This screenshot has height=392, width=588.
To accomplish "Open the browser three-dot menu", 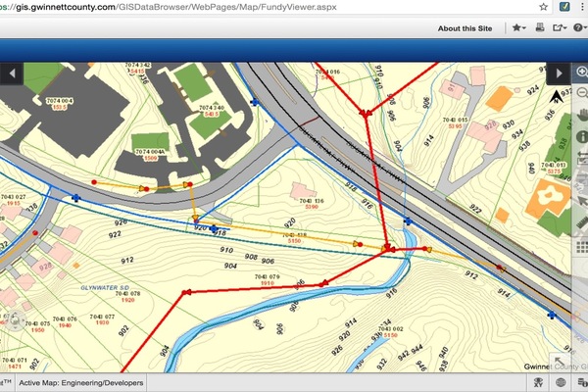I will click(x=580, y=6).
